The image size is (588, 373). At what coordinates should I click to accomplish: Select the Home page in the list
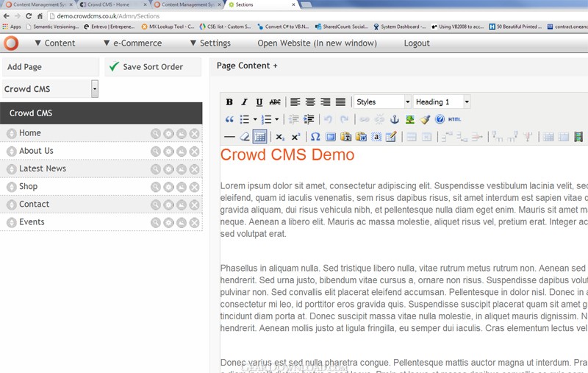coord(30,133)
